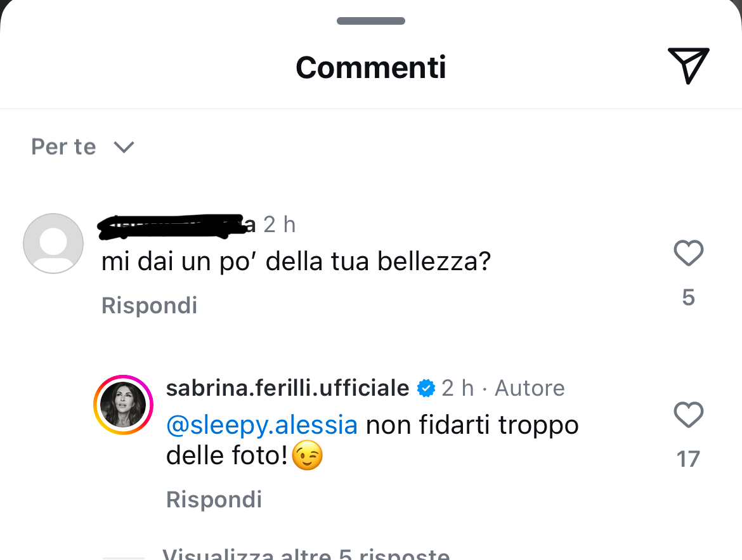Click the blue verified badge
742x560 pixels.
click(x=426, y=388)
